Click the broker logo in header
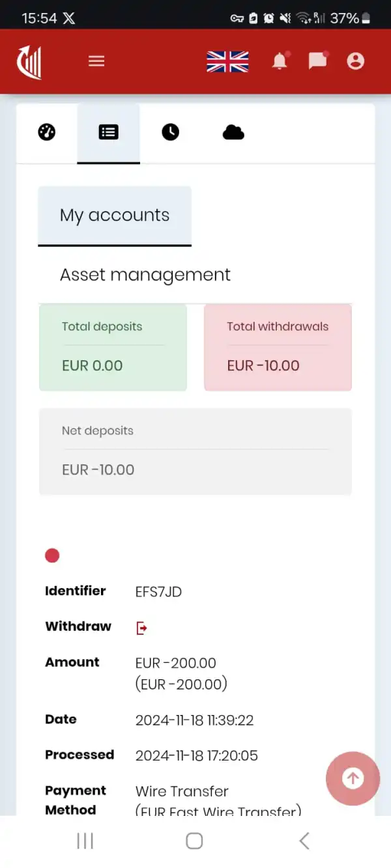The height and width of the screenshot is (868, 391). (x=29, y=62)
